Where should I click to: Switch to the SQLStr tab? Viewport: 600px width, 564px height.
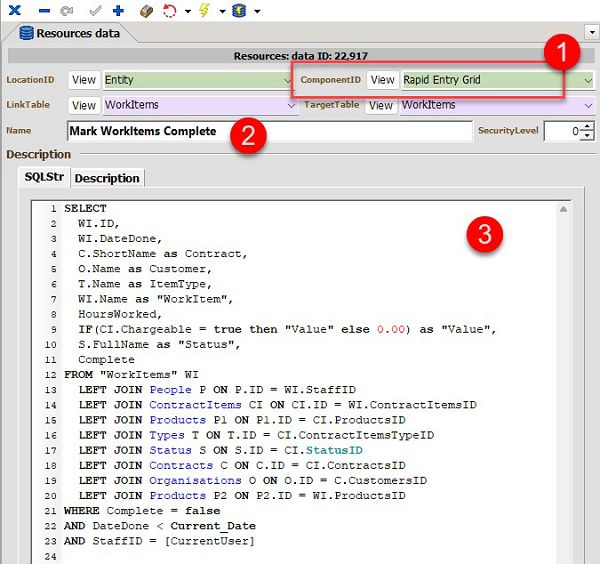point(44,177)
